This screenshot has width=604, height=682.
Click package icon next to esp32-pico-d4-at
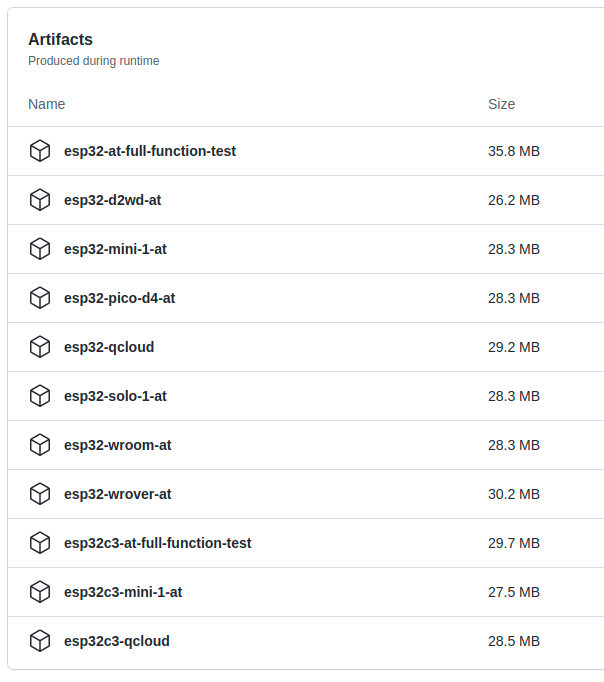(x=40, y=298)
